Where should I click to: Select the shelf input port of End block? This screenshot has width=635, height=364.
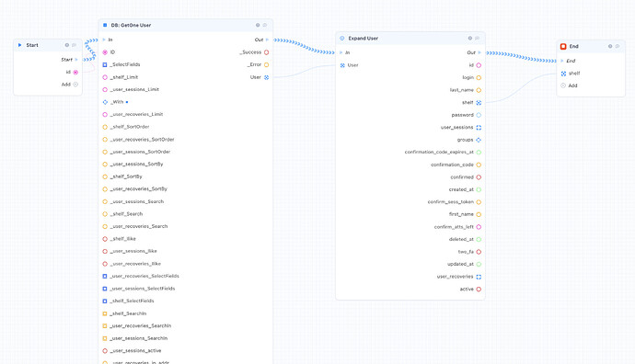point(563,74)
